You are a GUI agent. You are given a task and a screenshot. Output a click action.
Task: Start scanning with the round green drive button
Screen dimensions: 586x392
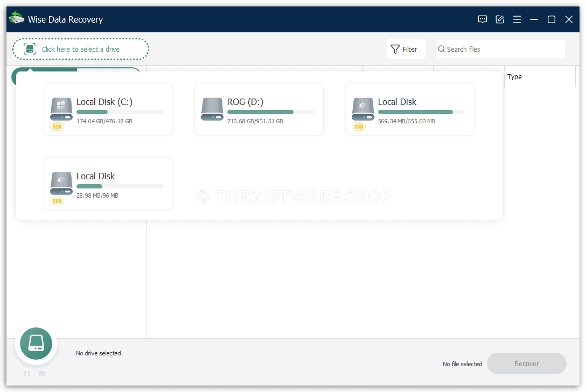pos(36,344)
